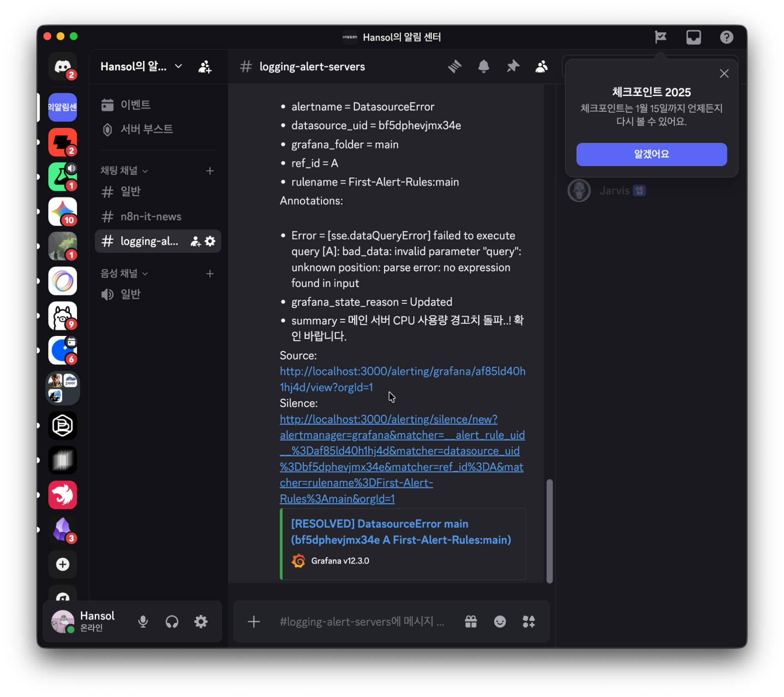784x697 pixels.
Task: Open the emoji picker smiley icon
Action: pos(500,621)
